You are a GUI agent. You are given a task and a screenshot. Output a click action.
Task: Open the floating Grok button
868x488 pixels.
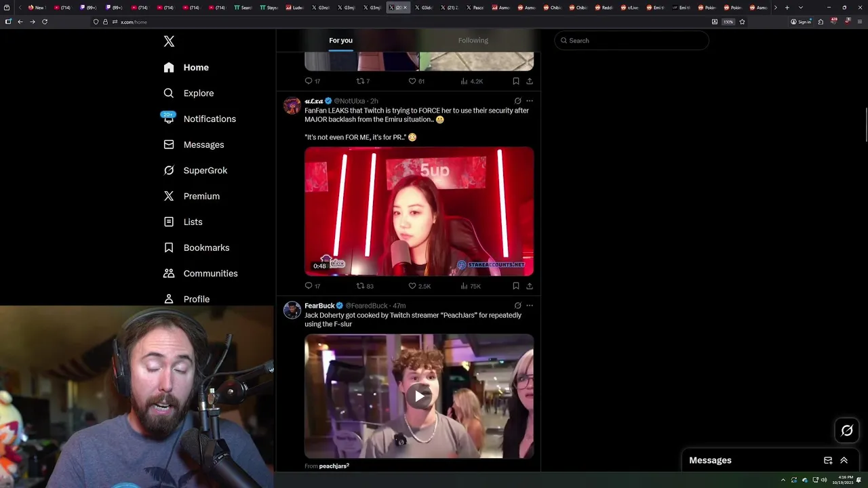click(847, 430)
